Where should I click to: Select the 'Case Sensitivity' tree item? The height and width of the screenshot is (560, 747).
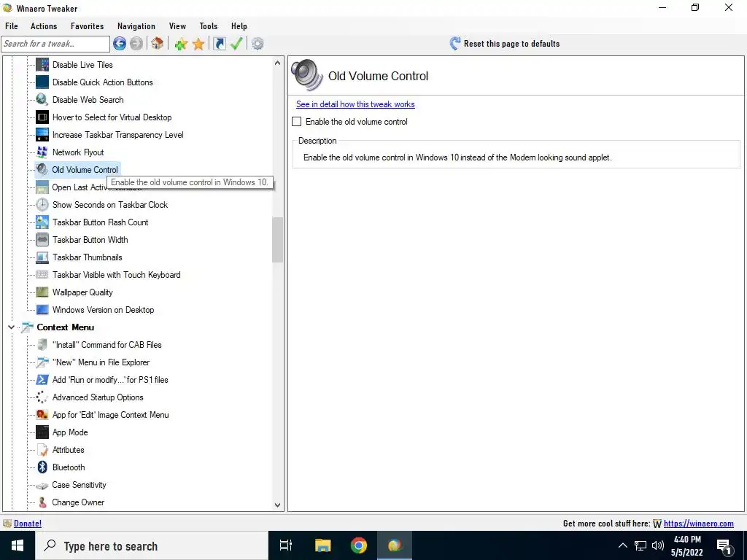(79, 485)
